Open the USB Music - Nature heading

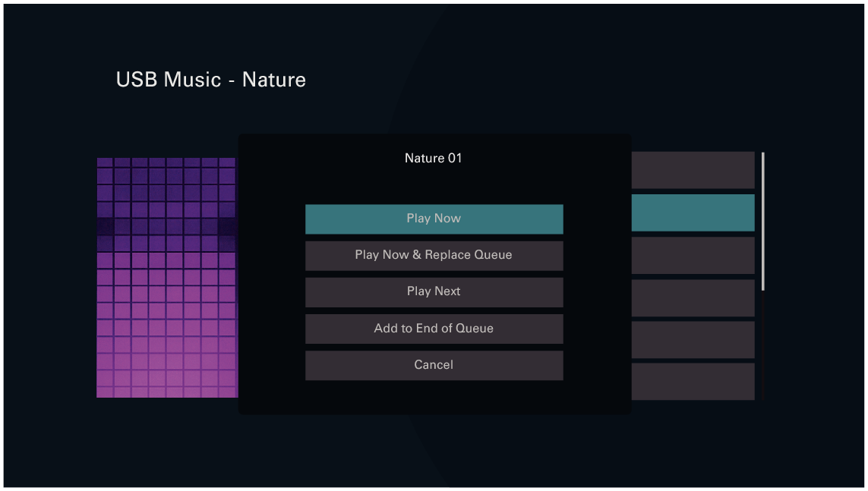click(x=210, y=80)
